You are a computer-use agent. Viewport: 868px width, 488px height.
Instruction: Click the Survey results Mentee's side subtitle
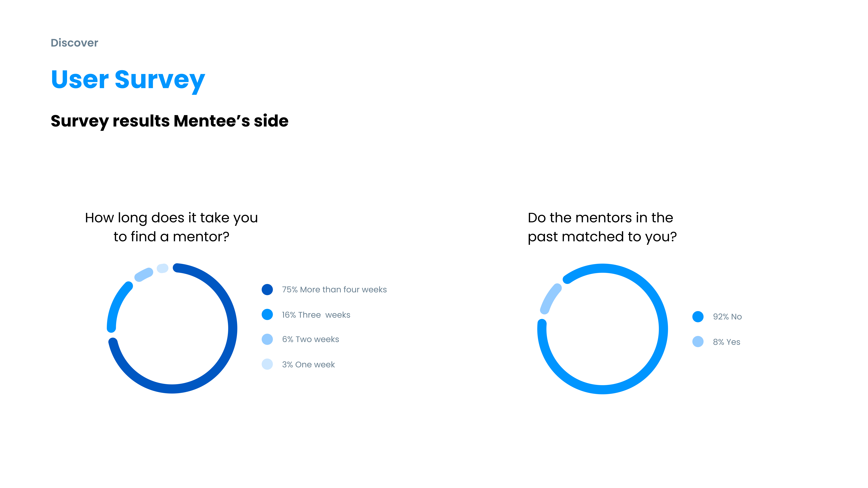coord(170,121)
